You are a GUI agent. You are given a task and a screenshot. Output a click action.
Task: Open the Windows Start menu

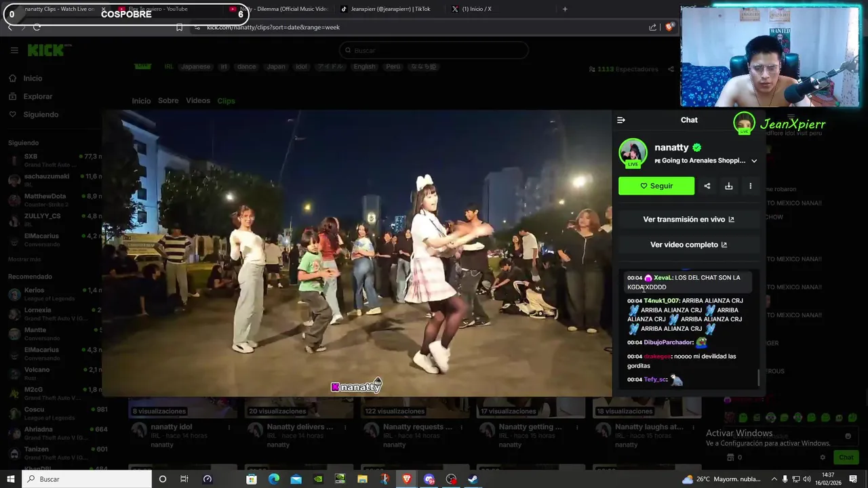coord(11,479)
